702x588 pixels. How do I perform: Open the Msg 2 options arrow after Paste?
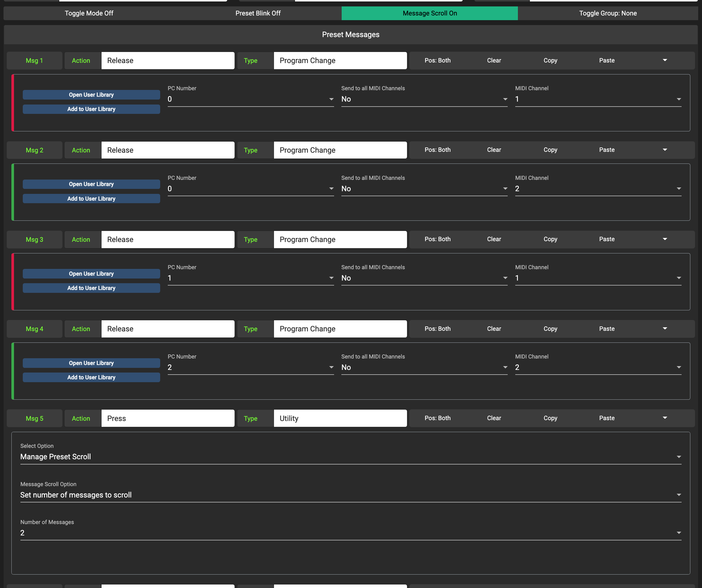[x=665, y=150]
